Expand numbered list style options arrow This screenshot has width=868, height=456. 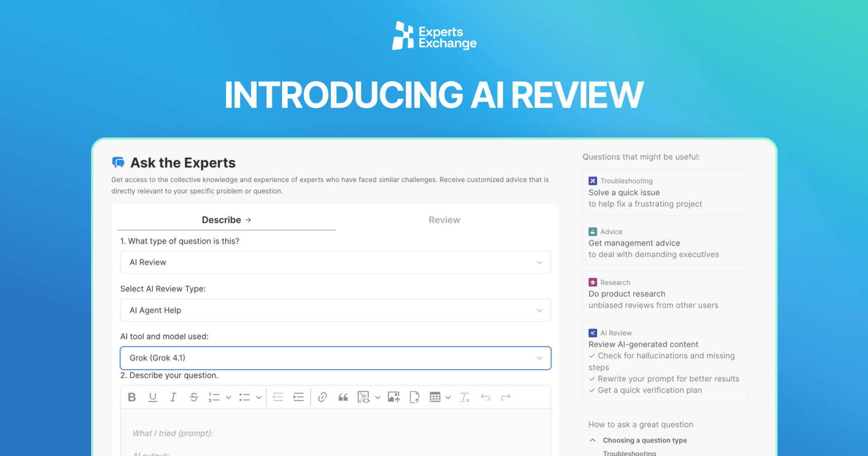[229, 398]
